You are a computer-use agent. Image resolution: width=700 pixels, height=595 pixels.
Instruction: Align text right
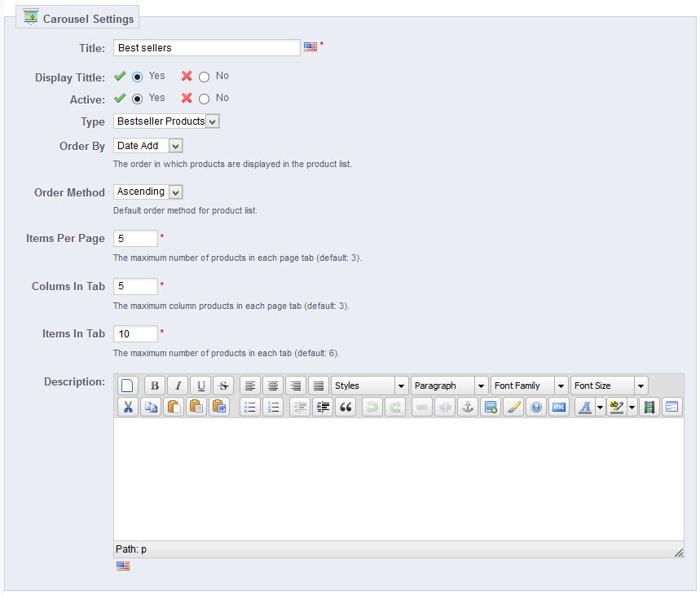(296, 386)
